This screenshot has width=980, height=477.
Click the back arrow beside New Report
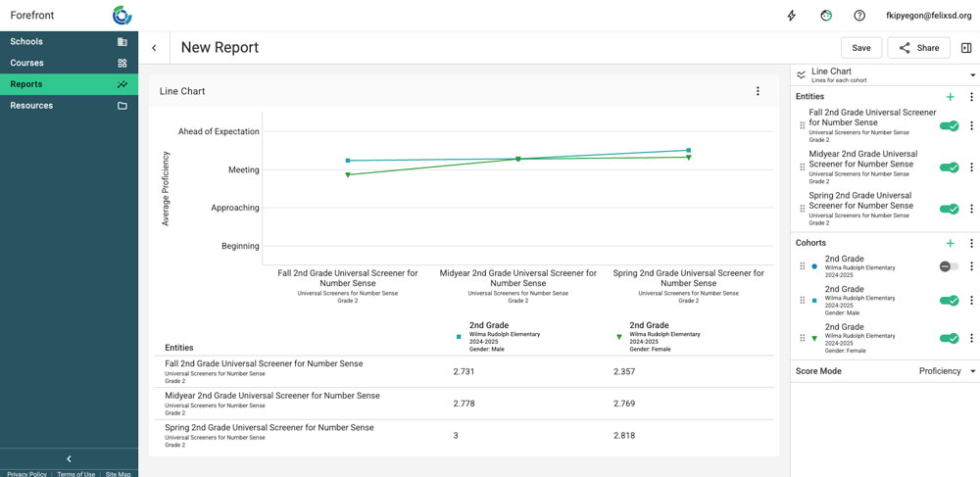(154, 48)
